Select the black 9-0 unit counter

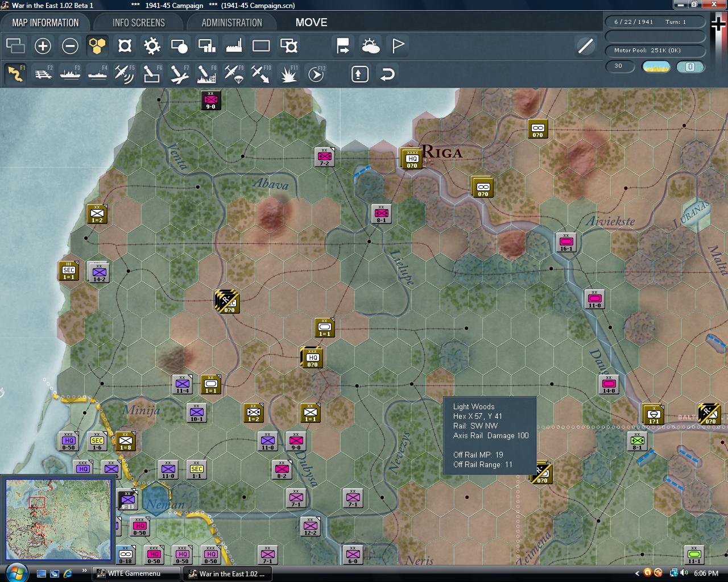[210, 100]
